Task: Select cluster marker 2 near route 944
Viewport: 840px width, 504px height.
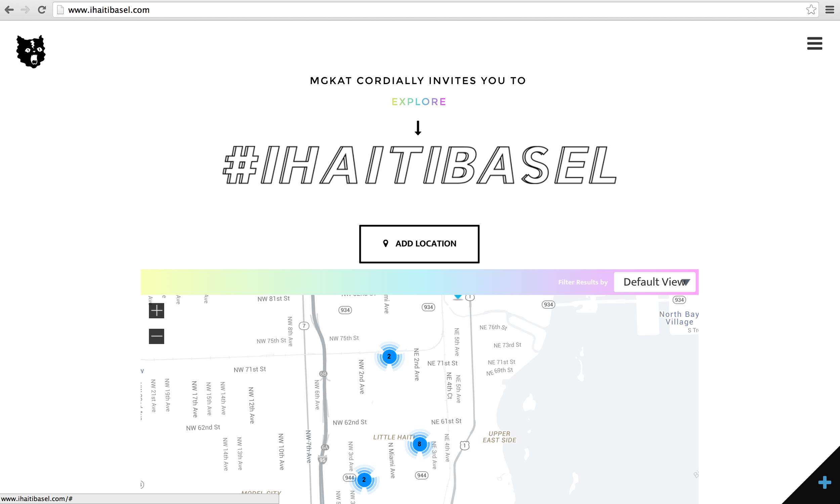Action: pos(364,479)
